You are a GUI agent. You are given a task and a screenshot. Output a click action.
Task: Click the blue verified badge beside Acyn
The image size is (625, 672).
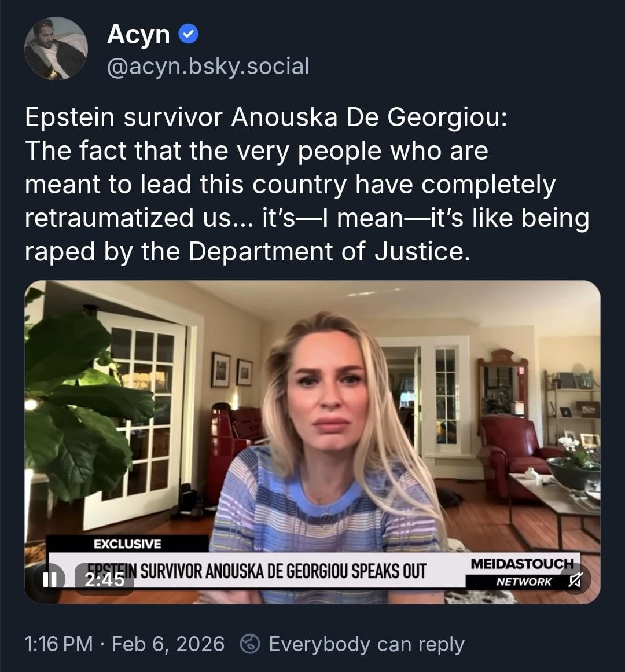tap(189, 35)
